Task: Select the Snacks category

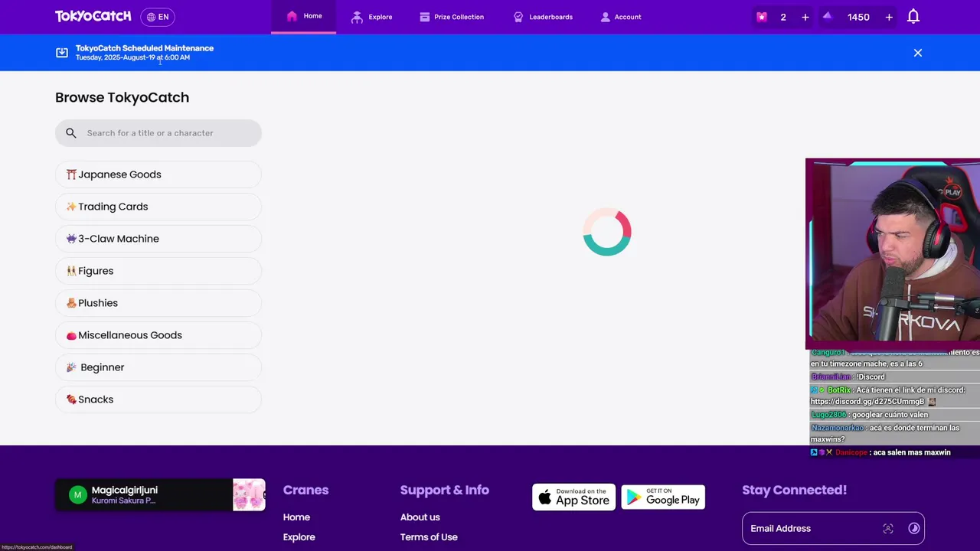Action: click(x=158, y=399)
